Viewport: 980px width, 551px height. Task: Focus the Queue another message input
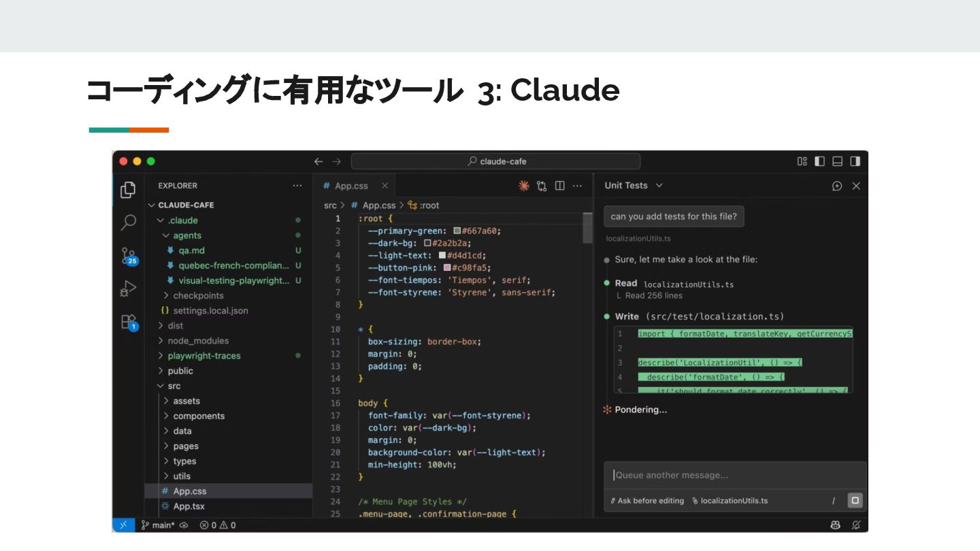(x=735, y=475)
